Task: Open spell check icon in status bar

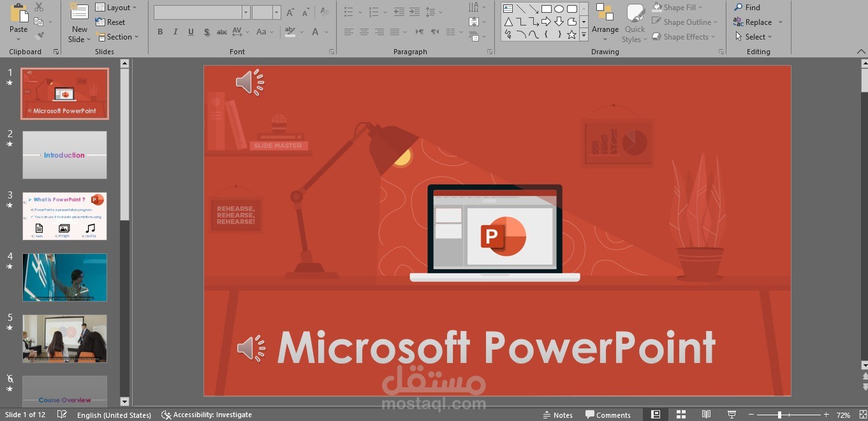Action: 62,415
